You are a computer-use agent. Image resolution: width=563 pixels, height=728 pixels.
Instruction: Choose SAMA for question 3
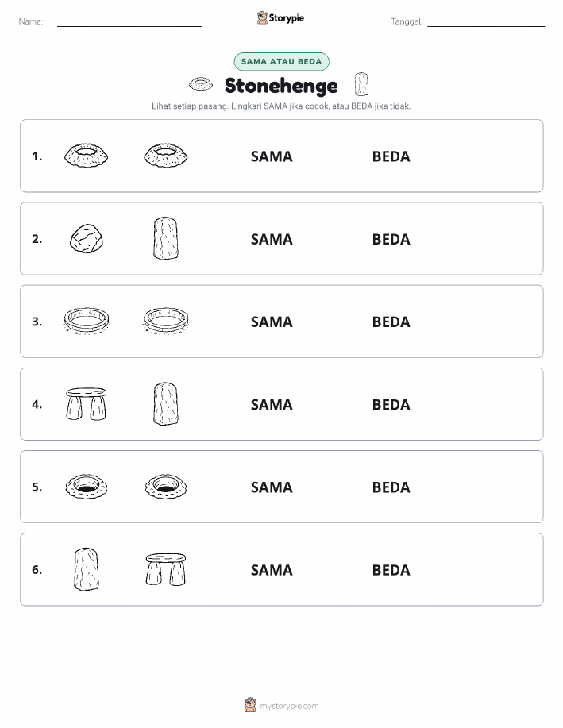point(272,322)
